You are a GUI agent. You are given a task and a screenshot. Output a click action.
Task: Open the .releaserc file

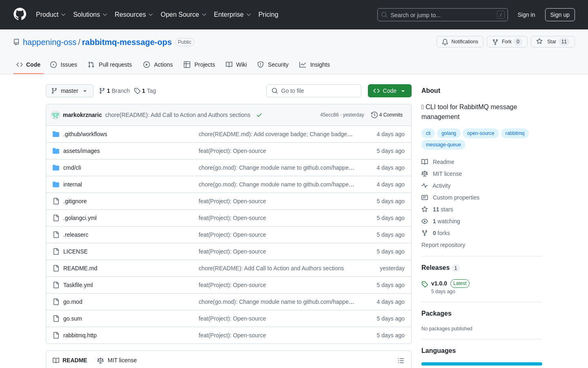[76, 235]
